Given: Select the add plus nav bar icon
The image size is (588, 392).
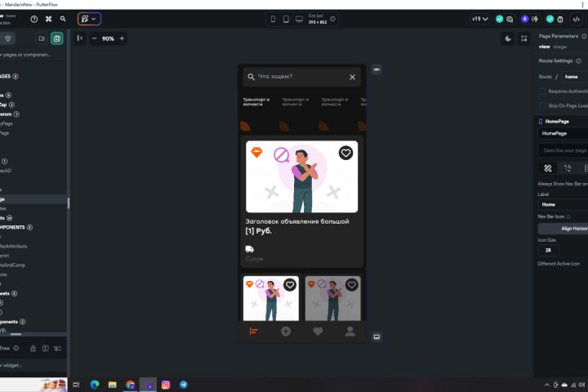Looking at the screenshot, I should coord(286,332).
